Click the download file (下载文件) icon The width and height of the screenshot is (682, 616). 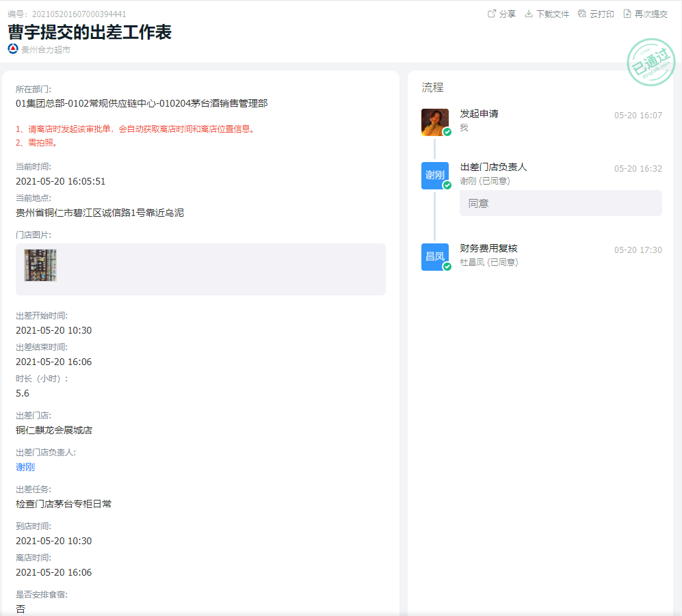529,14
